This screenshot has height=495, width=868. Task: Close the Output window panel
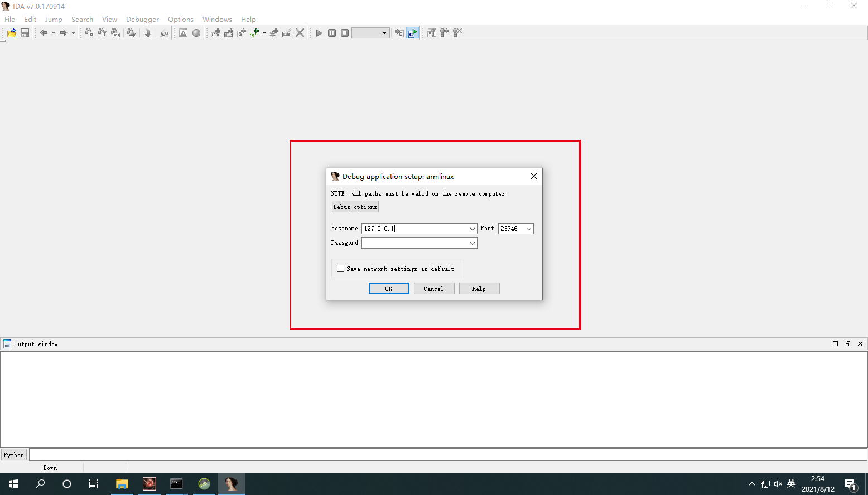[860, 344]
